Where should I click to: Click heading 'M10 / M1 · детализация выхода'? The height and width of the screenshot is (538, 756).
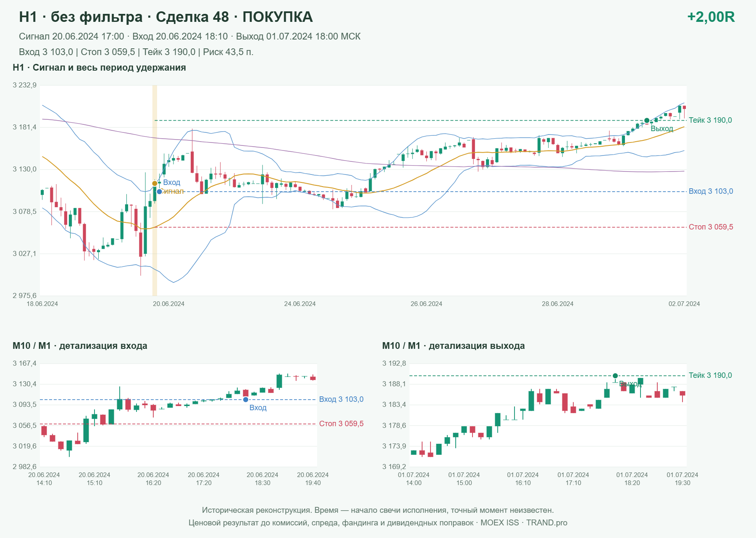click(x=453, y=346)
